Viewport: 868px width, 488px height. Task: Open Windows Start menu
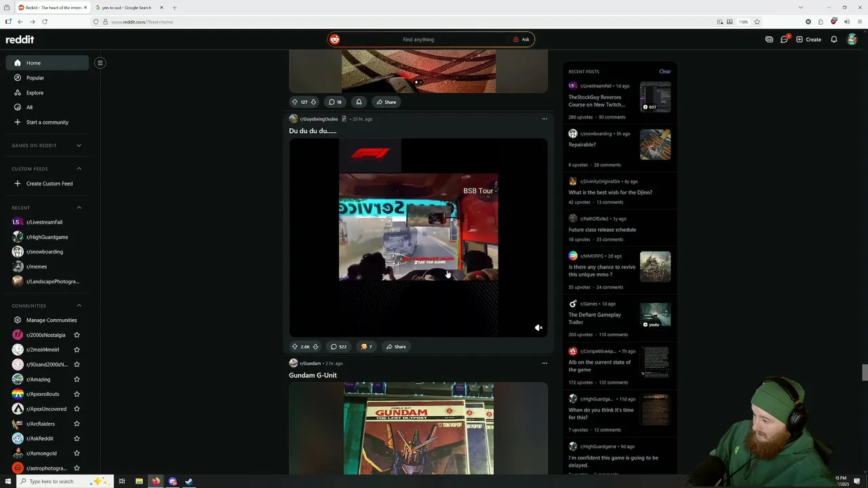[x=7, y=481]
